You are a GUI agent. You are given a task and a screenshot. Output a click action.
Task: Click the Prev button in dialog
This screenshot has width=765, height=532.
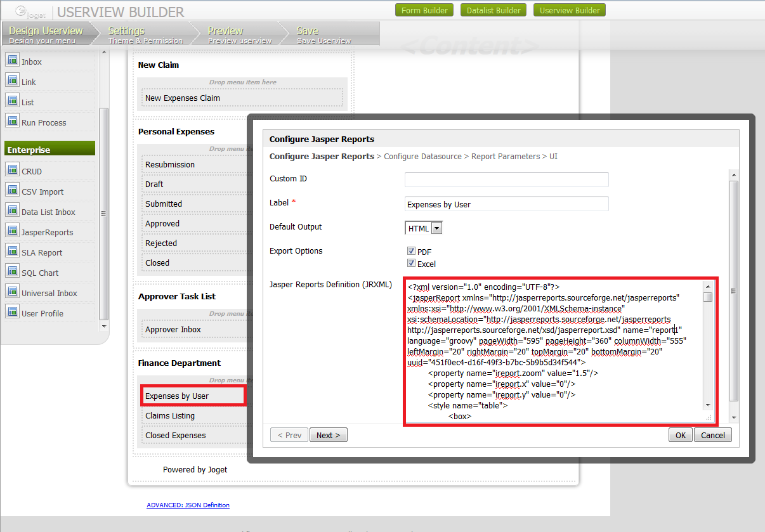289,435
